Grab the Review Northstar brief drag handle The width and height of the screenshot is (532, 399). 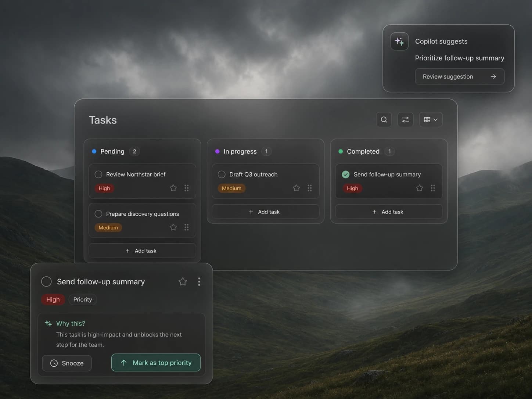(187, 188)
